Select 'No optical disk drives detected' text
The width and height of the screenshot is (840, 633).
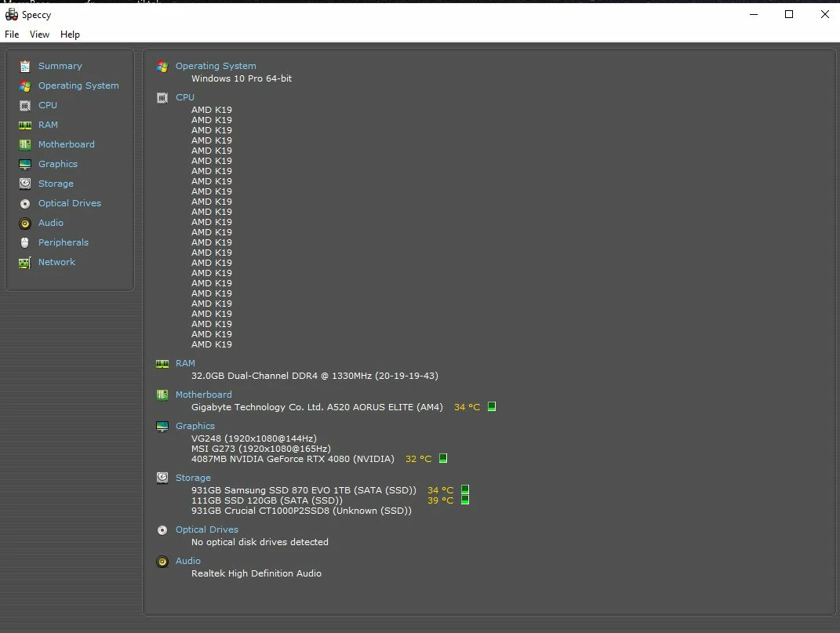coord(260,542)
